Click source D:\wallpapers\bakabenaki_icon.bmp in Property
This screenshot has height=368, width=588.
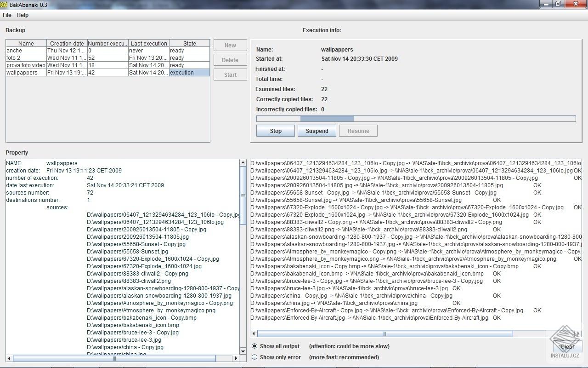[x=133, y=325]
